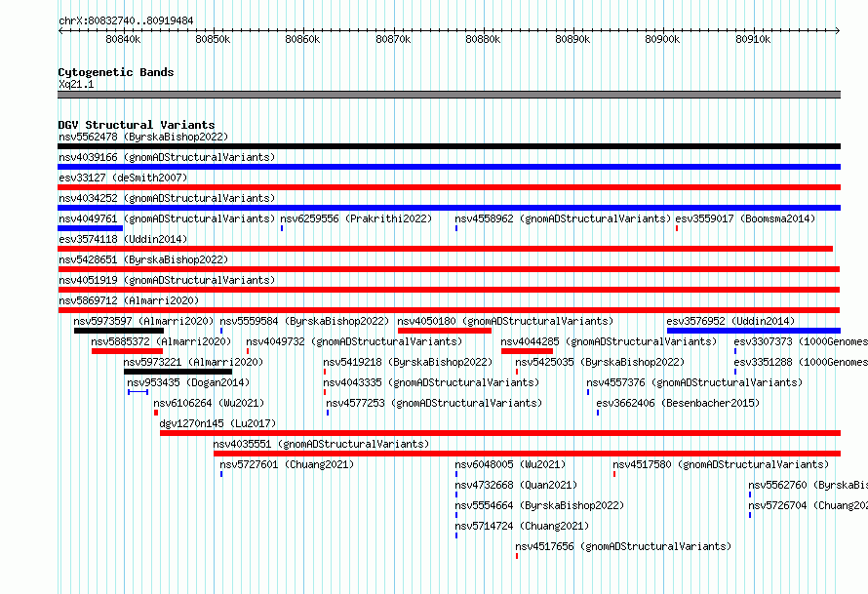
Task: Open nsv5428651 (ByrskaBishop2022) label
Action: [x=143, y=259]
